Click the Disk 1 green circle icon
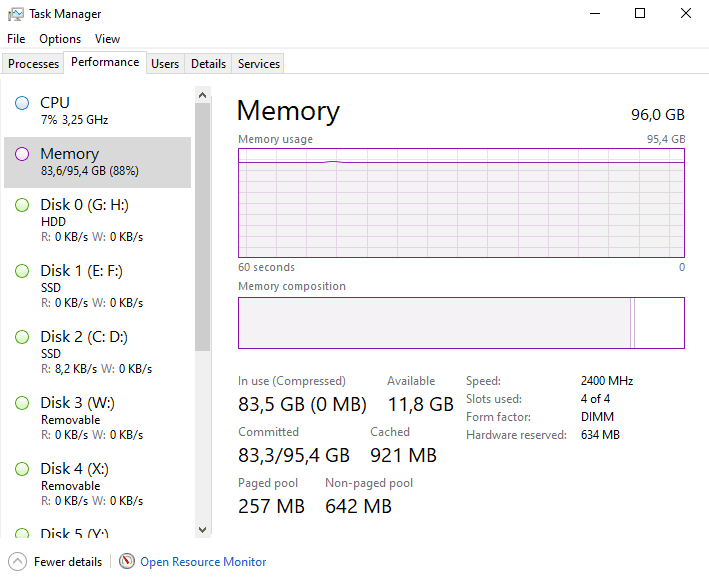 click(22, 271)
